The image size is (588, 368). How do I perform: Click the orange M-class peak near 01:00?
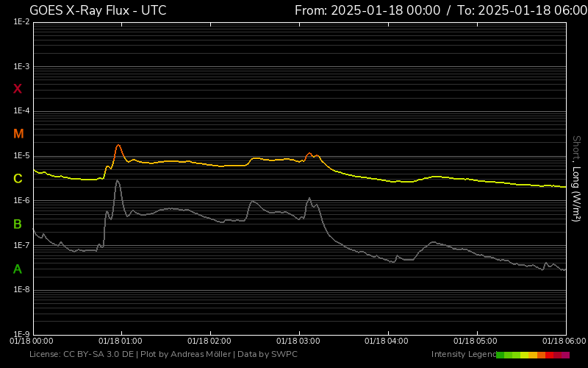[118, 145]
